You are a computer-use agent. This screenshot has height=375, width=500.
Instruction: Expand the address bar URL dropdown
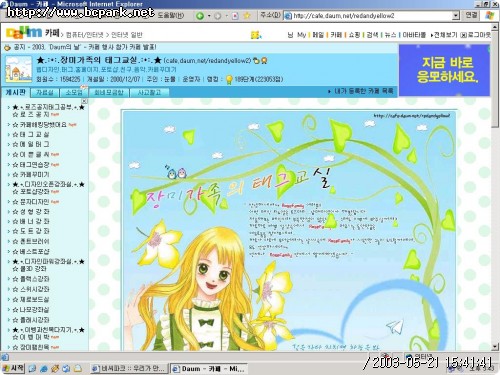(456, 16)
